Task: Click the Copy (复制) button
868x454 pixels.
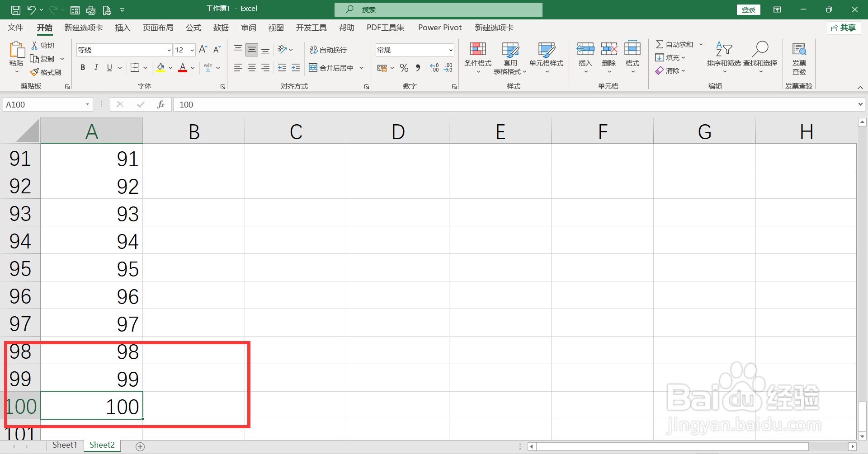Action: tap(42, 59)
